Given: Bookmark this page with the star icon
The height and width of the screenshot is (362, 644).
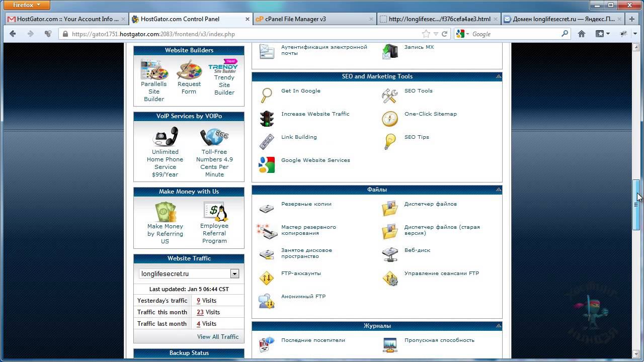Looking at the screenshot, I should (426, 34).
